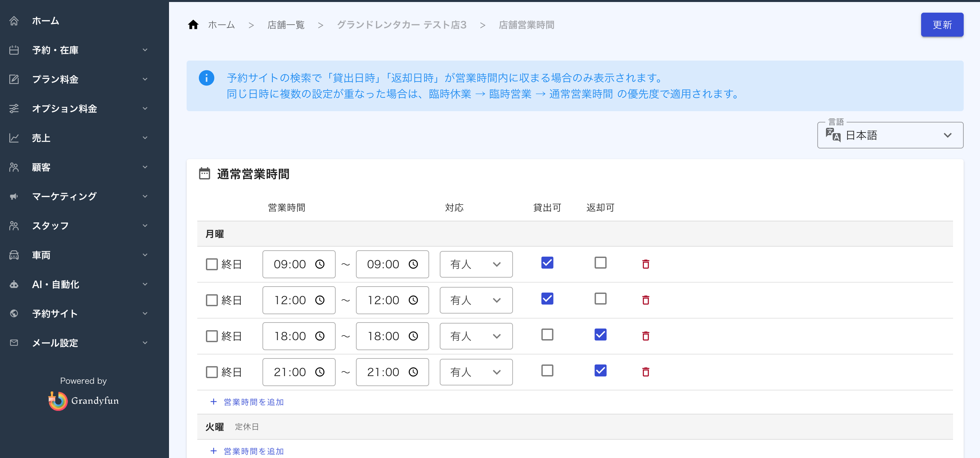Uncheck 返却可 for the 21:00 row
This screenshot has width=980, height=458.
coord(600,370)
